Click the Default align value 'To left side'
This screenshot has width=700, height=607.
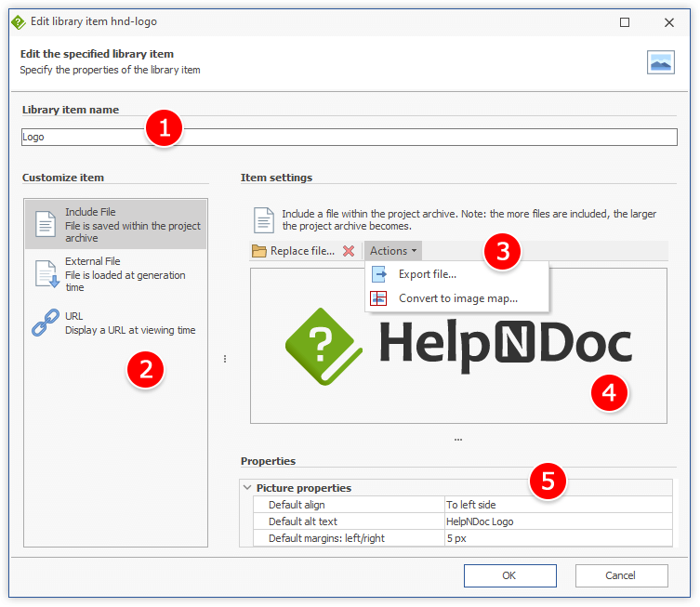(559, 505)
